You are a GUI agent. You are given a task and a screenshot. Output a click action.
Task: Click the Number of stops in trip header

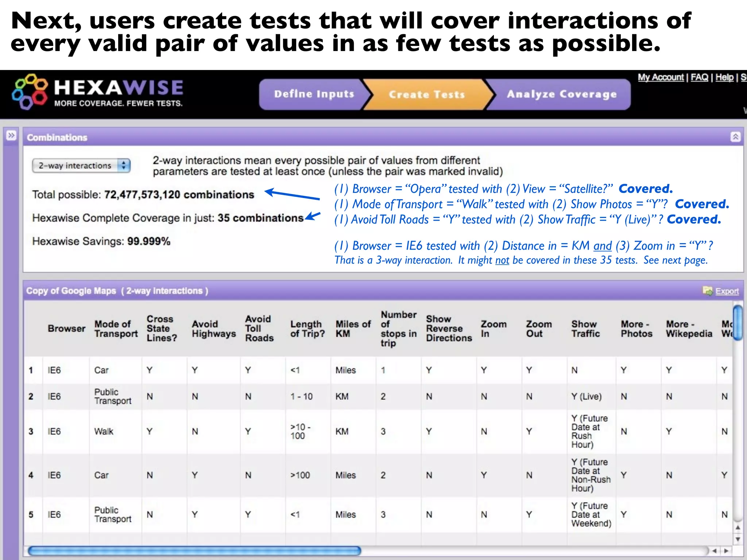pyautogui.click(x=399, y=328)
